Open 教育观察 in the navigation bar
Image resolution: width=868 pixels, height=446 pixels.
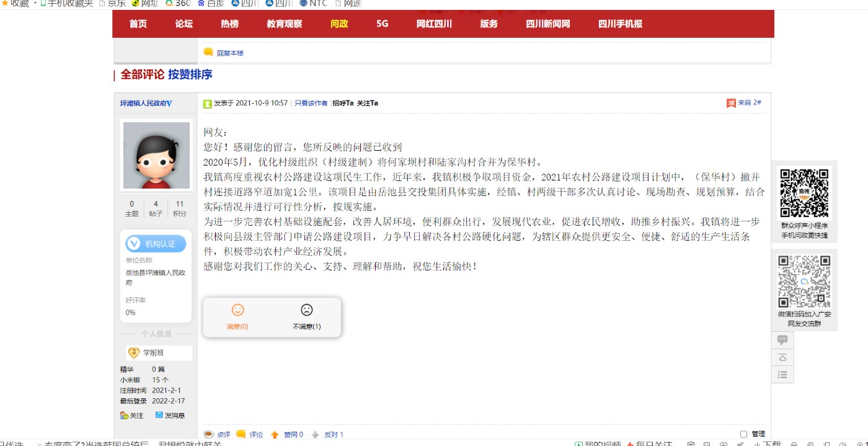285,24
